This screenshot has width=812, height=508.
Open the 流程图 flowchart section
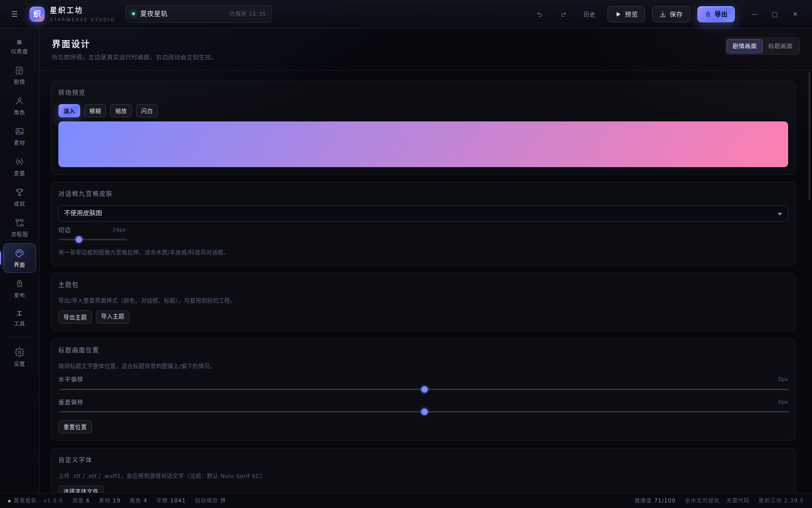pos(19,228)
